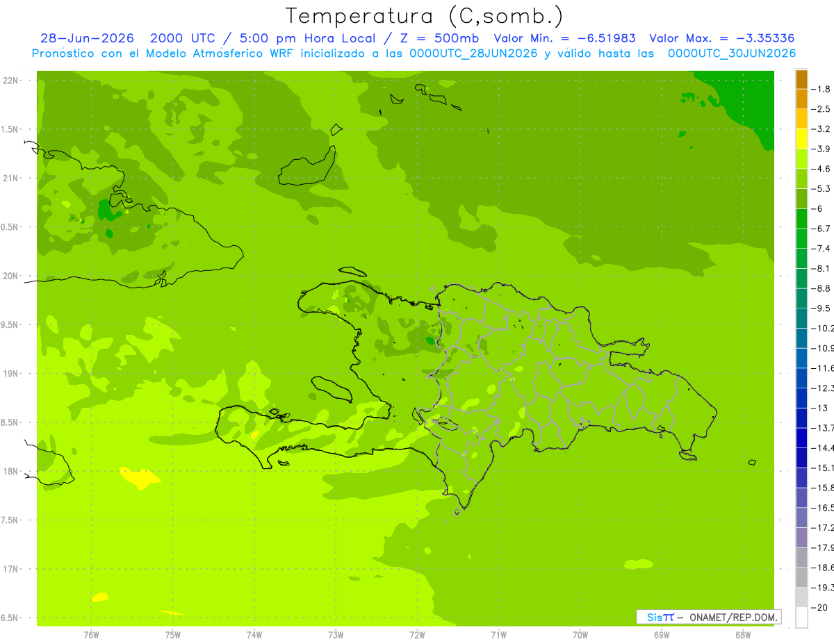Select the "-8.8" colorbar label

(822, 288)
